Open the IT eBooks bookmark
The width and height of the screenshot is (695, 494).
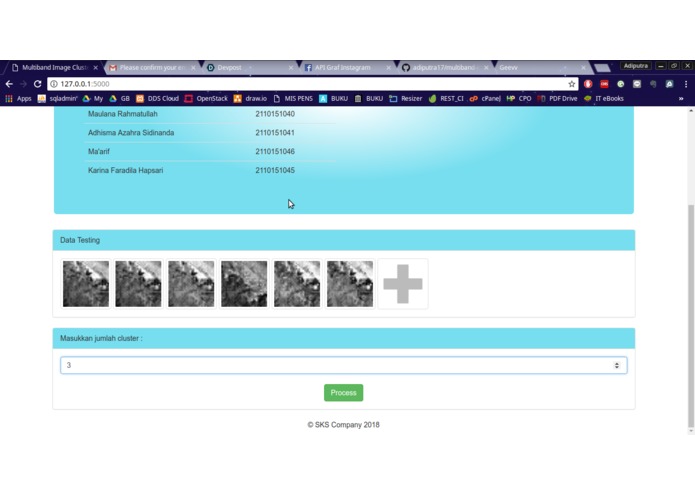point(604,98)
